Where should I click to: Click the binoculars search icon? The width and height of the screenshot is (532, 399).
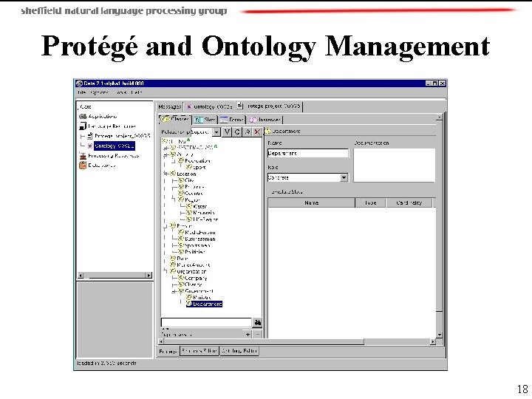click(258, 322)
